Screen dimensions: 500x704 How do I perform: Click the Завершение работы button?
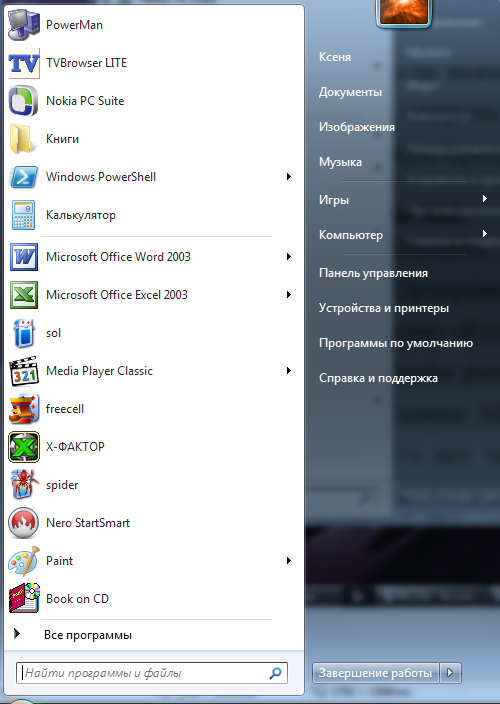[x=376, y=673]
